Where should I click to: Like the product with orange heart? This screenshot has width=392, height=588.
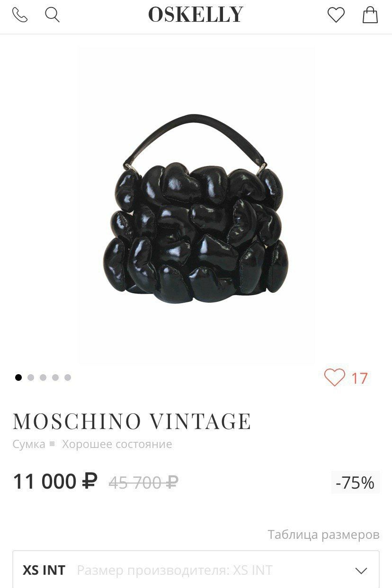point(335,377)
